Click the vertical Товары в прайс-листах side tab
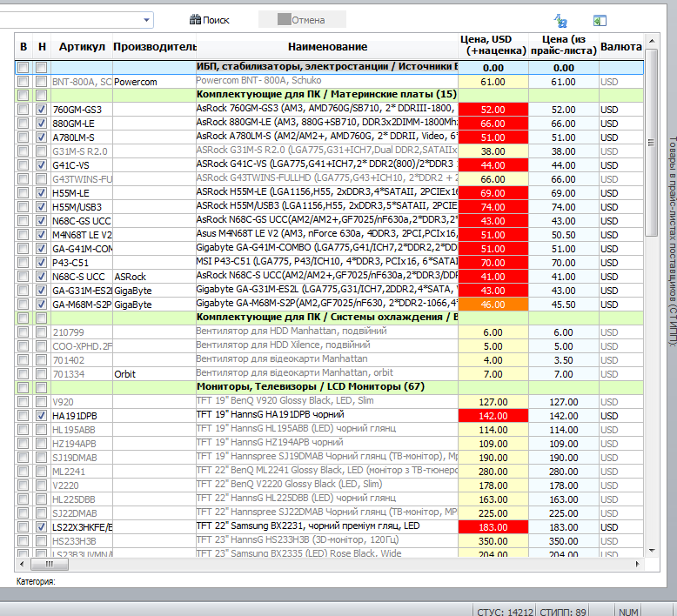The height and width of the screenshot is (616, 677). (672, 241)
